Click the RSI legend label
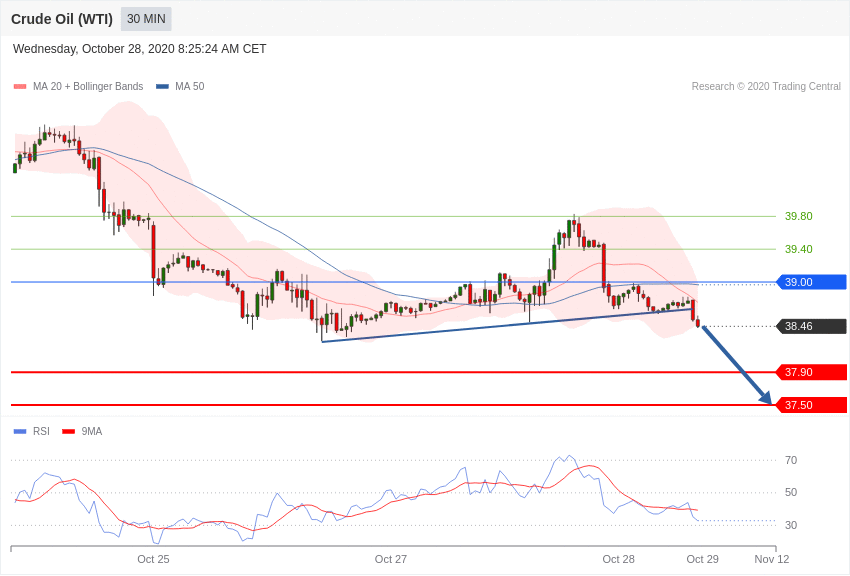 click(41, 431)
